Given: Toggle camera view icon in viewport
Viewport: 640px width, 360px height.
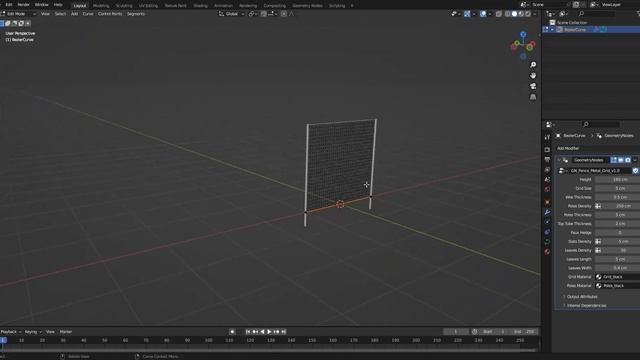Looking at the screenshot, I should (x=533, y=86).
